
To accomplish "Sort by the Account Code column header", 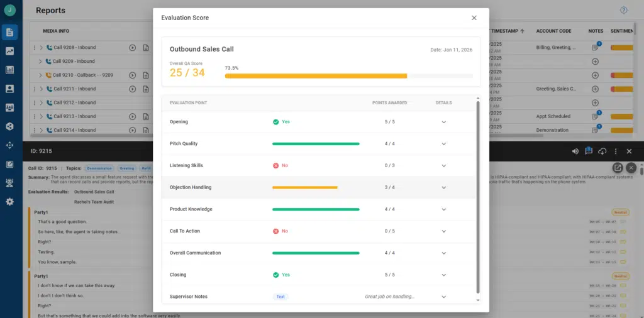I will (553, 31).
